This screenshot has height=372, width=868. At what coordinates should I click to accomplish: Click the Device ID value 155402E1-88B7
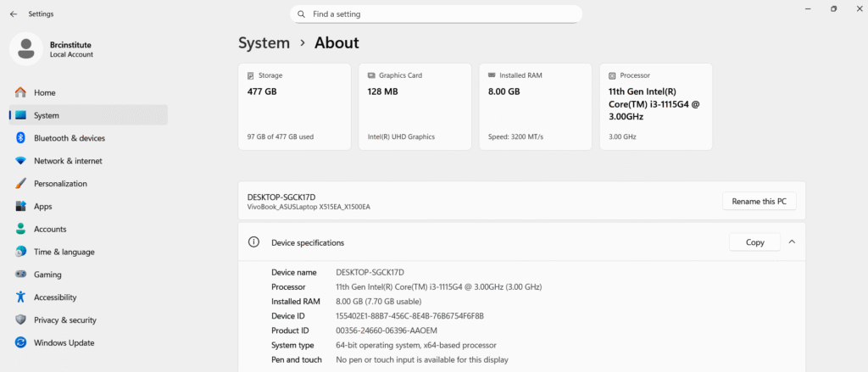pyautogui.click(x=410, y=316)
